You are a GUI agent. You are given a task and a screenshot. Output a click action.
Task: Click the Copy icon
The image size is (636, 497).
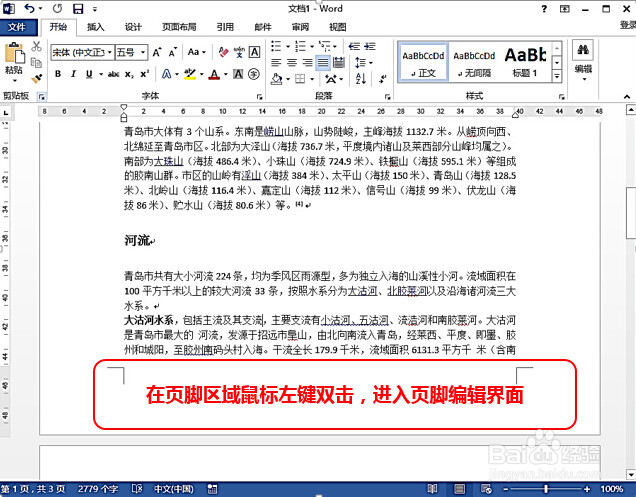pos(37,62)
